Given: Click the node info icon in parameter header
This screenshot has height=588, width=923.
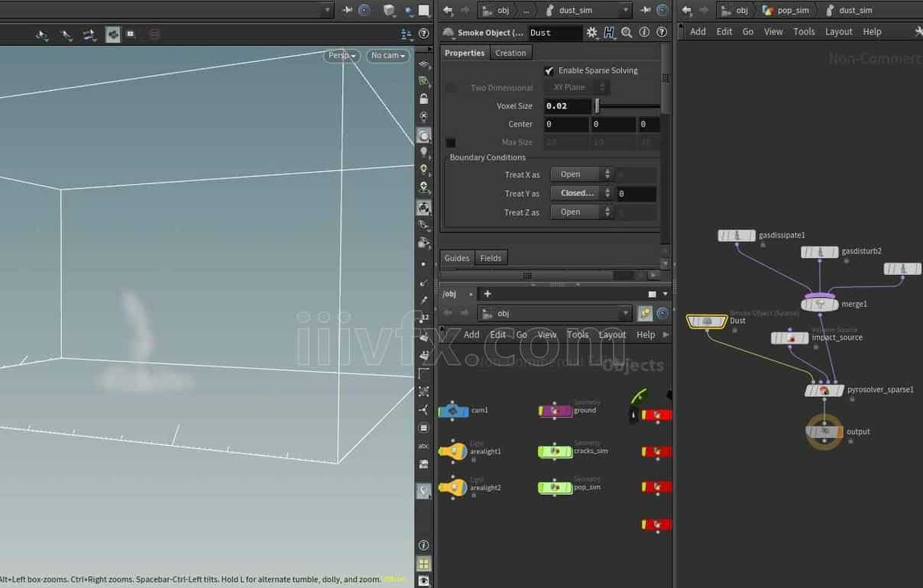Looking at the screenshot, I should coord(644,33).
